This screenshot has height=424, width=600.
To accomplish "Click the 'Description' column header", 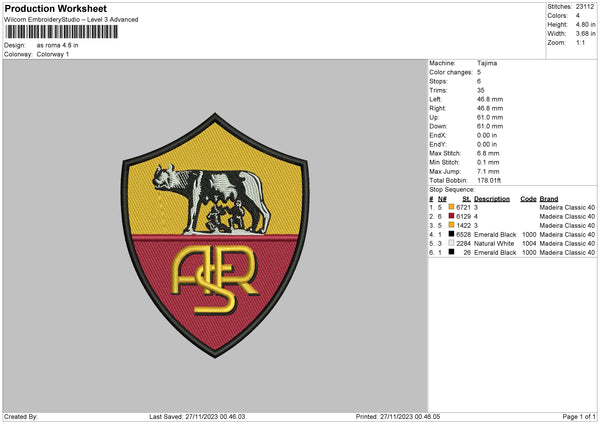I will pos(492,199).
